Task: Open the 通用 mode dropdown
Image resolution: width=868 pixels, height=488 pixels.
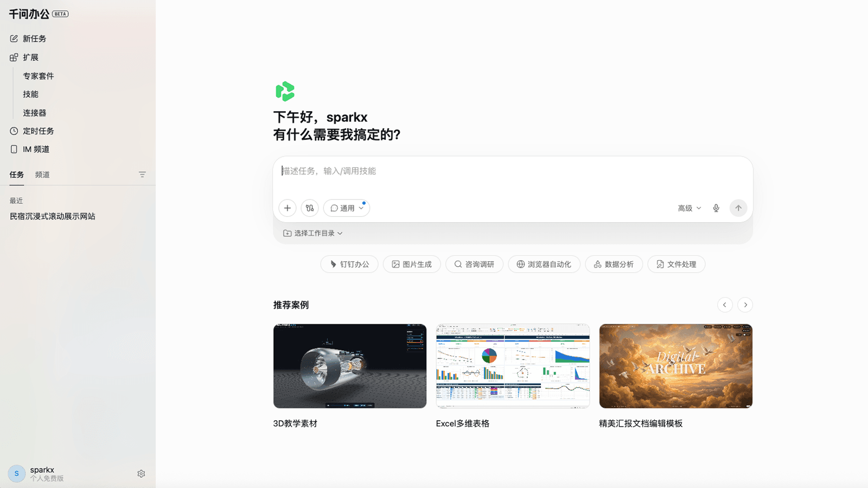Action: pos(347,208)
